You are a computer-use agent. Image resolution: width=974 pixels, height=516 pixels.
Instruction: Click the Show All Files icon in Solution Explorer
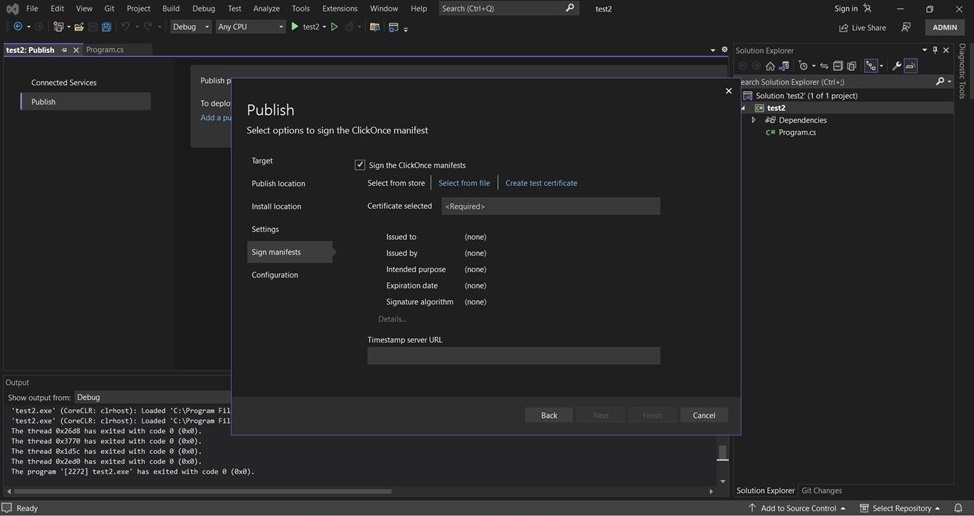point(852,66)
